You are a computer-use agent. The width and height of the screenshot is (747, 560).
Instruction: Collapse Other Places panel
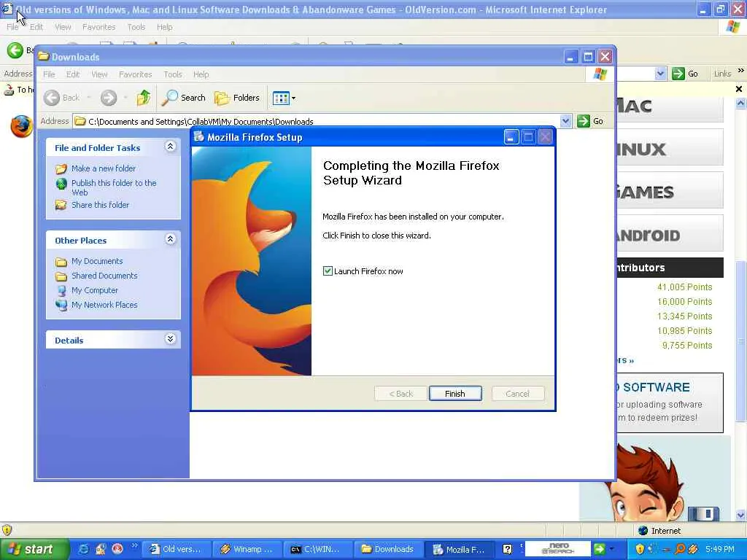(x=170, y=239)
